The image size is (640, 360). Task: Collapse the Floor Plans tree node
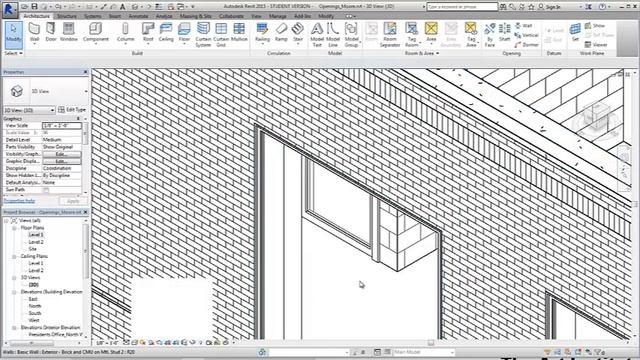pos(14,228)
